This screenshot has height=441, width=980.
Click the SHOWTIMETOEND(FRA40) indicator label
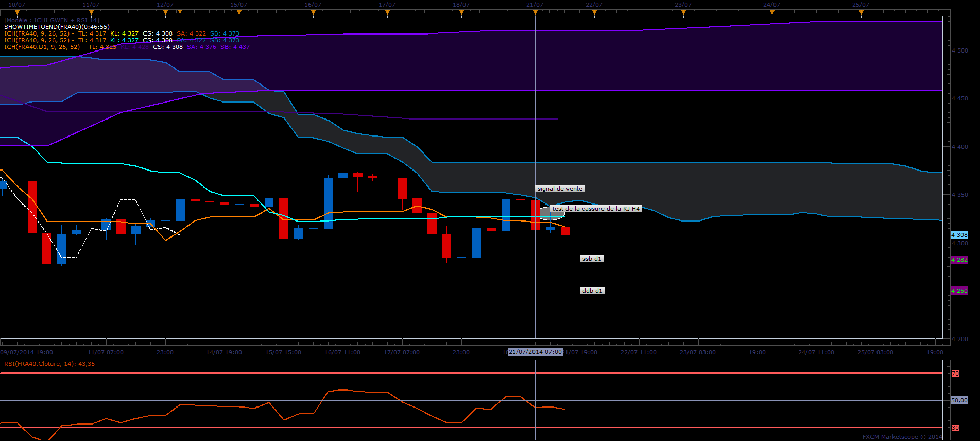pos(57,27)
